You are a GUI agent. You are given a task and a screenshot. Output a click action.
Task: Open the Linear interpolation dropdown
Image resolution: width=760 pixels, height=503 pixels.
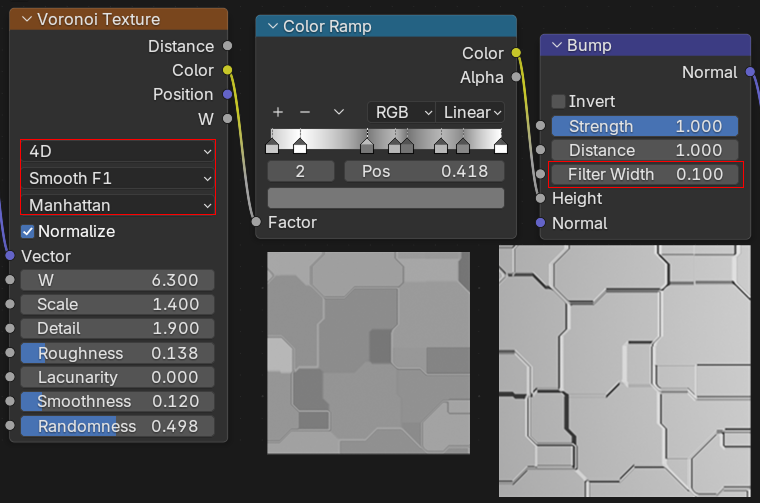[x=470, y=112]
